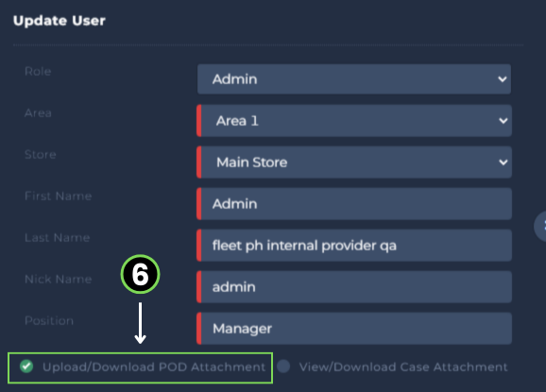Screen dimensions: 546x392
Task: Click the Role dropdown chevron arrow
Action: (503, 79)
